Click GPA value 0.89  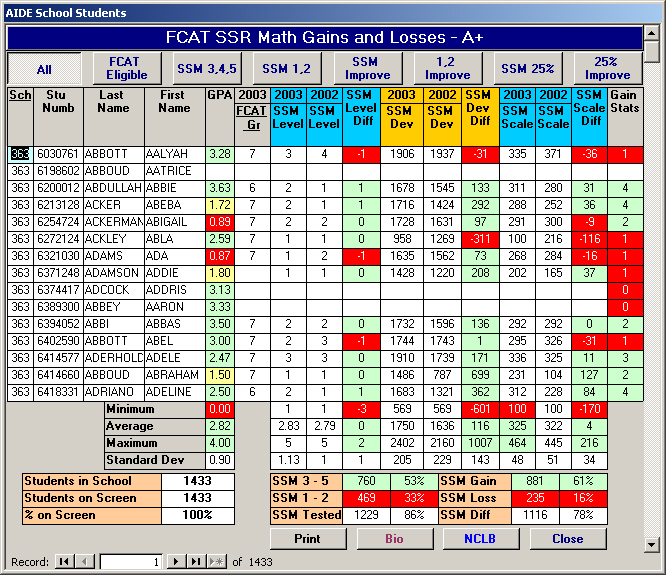[x=220, y=222]
